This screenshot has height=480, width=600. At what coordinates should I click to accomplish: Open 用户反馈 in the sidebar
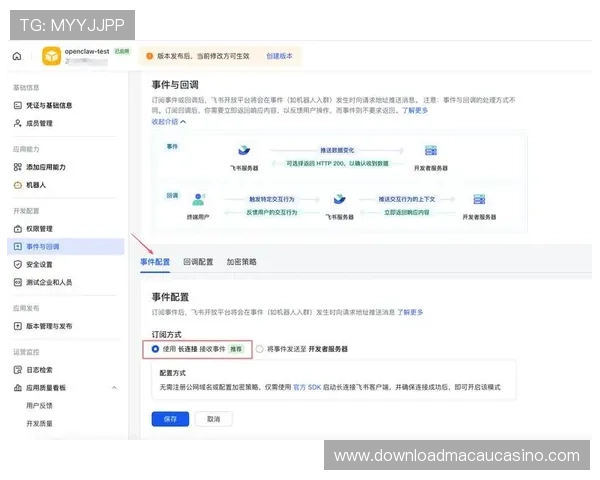[39, 406]
